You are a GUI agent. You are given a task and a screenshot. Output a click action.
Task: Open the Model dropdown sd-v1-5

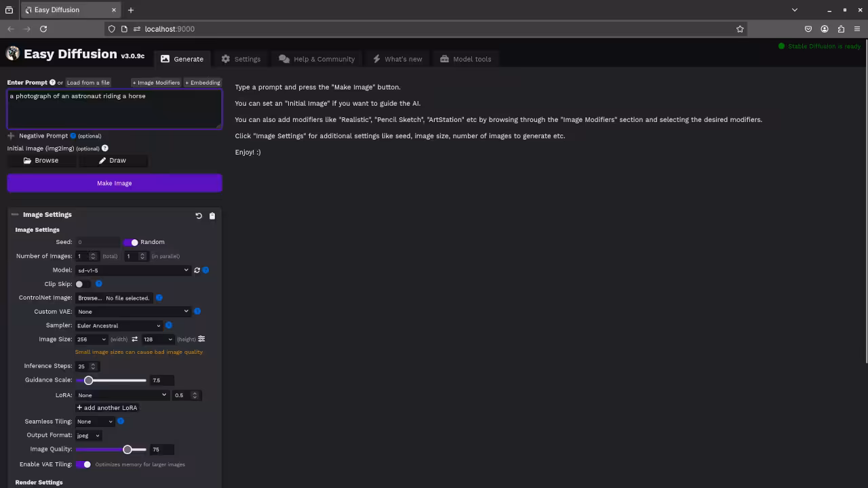[133, 270]
